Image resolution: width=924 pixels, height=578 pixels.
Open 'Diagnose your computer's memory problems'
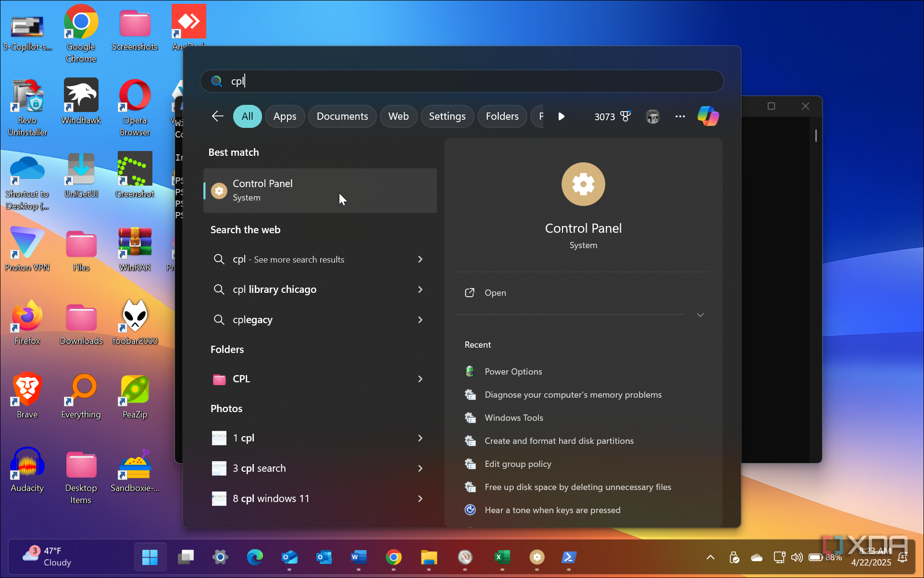573,395
